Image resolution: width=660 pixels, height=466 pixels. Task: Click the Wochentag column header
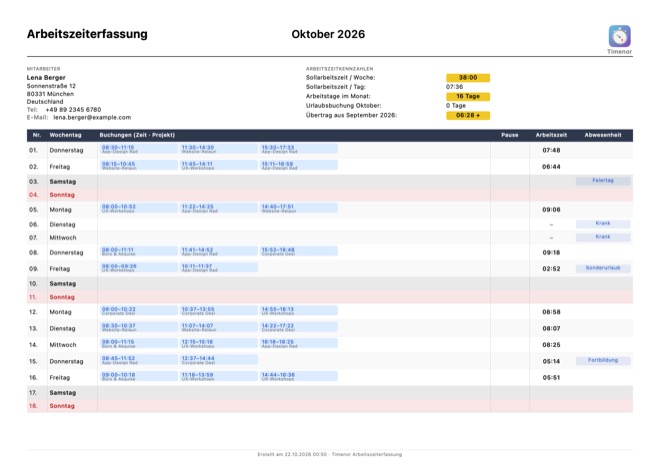click(65, 135)
